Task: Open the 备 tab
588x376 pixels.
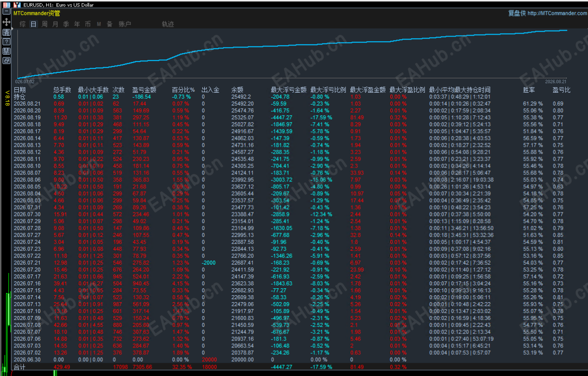Action: point(110,24)
